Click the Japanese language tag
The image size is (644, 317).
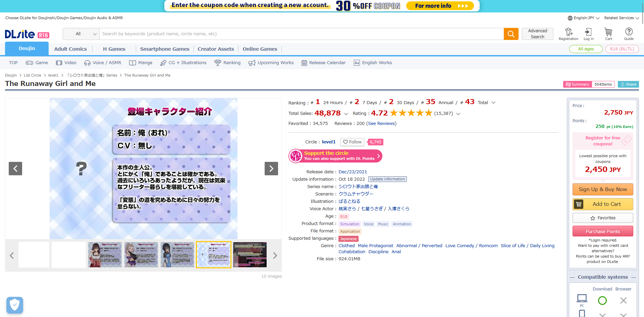[348, 239]
